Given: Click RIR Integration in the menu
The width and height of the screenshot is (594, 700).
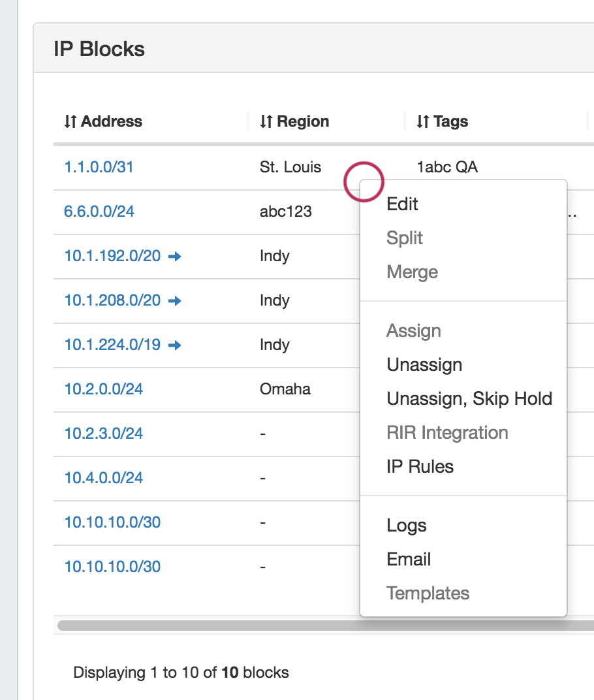Looking at the screenshot, I should tap(447, 433).
